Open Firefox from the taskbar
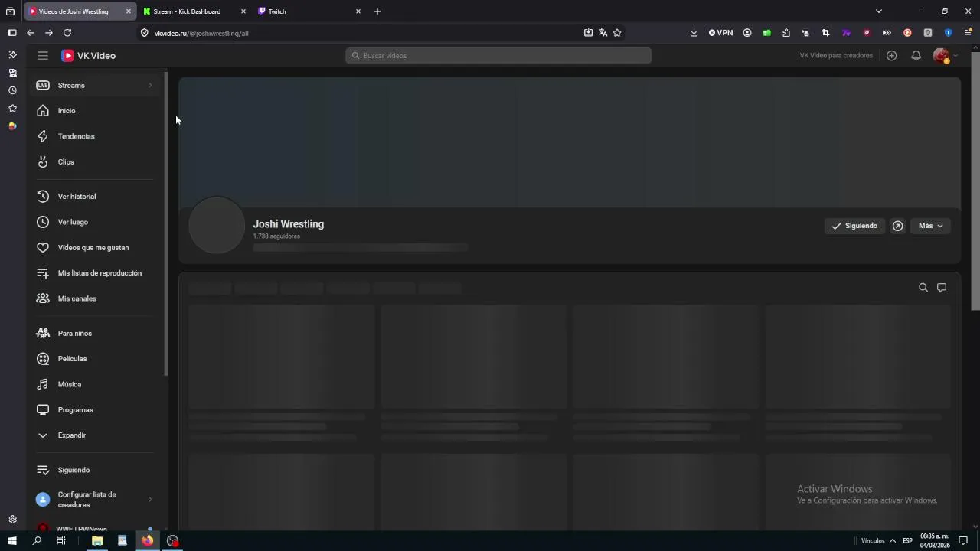The width and height of the screenshot is (980, 551). coord(147,540)
